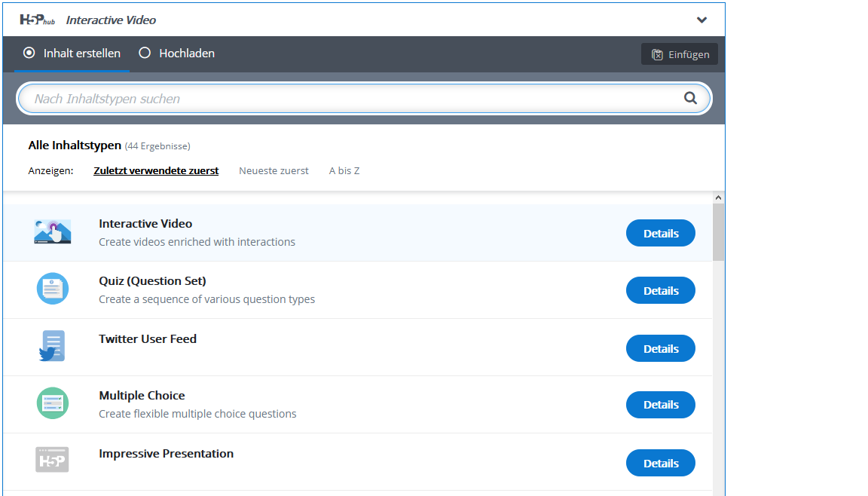Collapse the hub panel with the chevron

click(701, 20)
